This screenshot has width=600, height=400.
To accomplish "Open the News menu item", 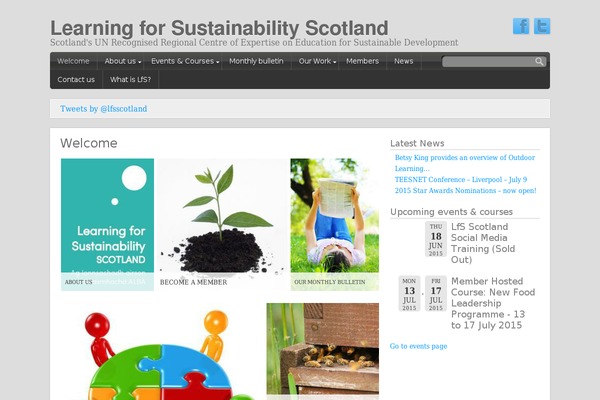I will pyautogui.click(x=403, y=61).
